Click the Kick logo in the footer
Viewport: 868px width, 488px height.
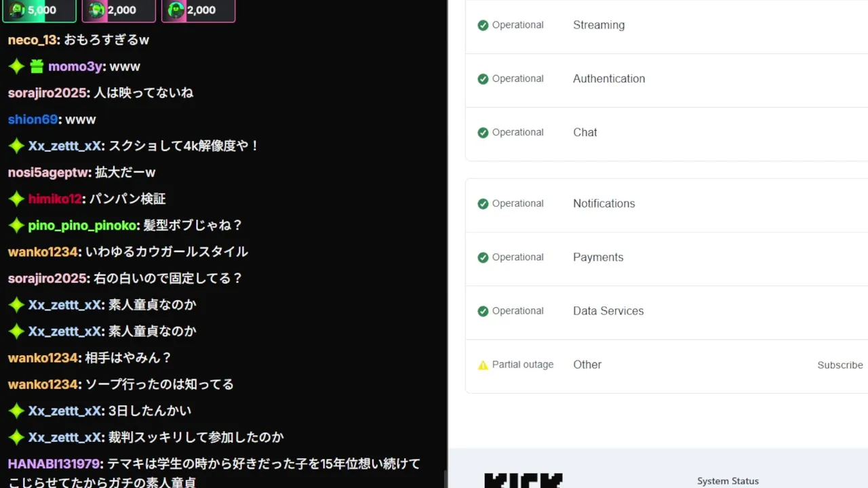523,481
